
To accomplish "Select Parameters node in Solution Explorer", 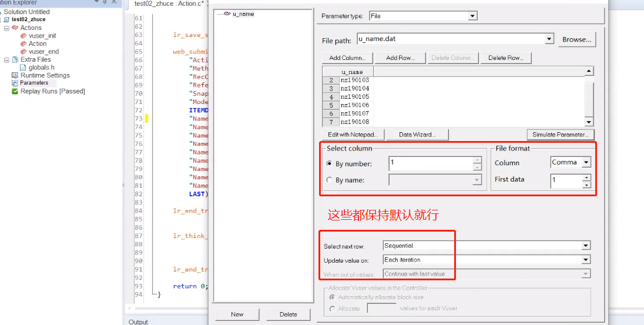I will (x=34, y=83).
